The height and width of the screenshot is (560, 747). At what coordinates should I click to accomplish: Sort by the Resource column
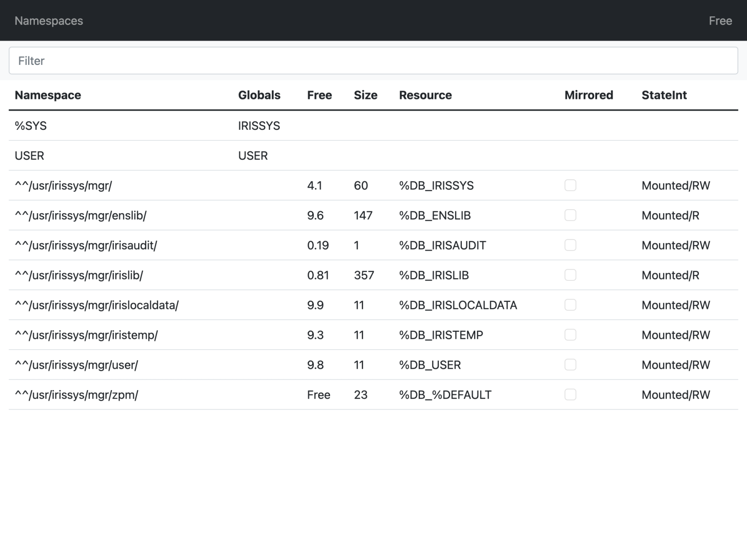425,95
